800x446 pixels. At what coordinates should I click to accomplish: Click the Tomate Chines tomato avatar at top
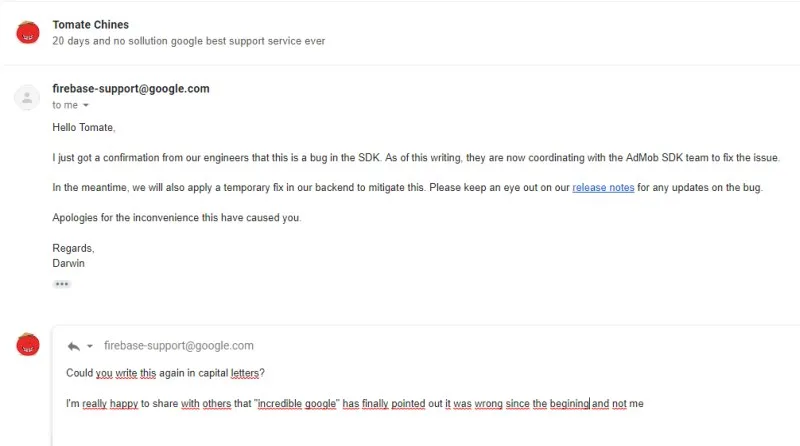point(28,33)
